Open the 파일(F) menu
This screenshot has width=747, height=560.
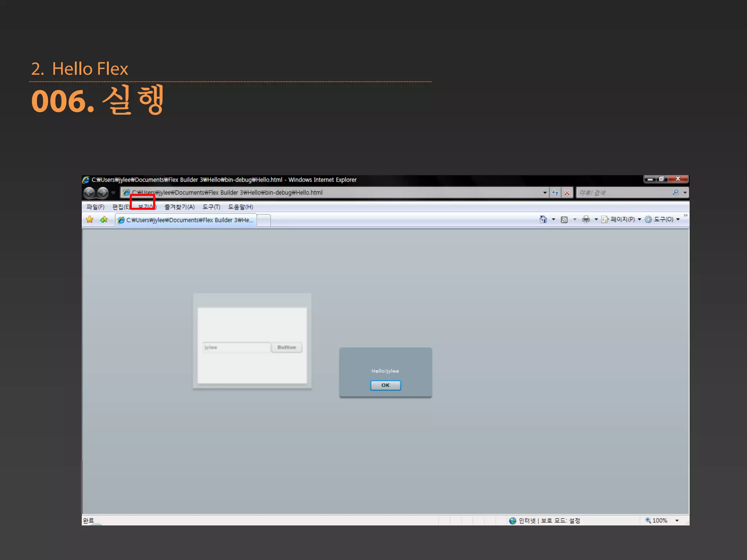[x=95, y=207]
